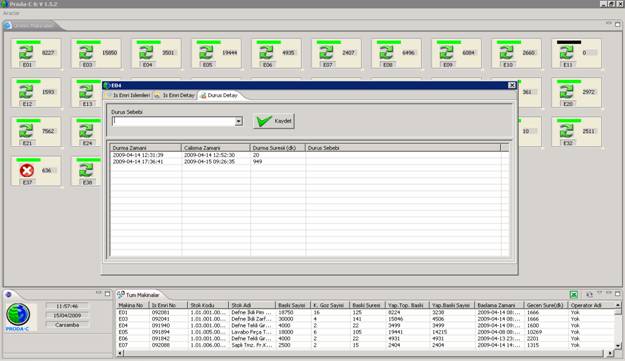Sort by Durma Zamani column header
This screenshot has height=361, width=625.
145,148
